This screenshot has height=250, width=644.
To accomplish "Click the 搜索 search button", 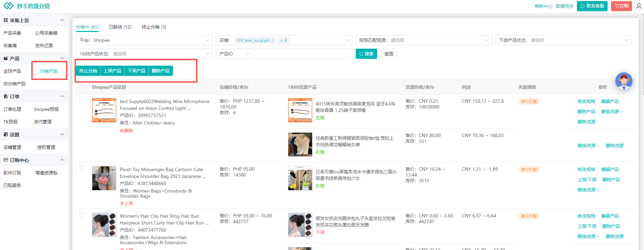I will (x=366, y=54).
